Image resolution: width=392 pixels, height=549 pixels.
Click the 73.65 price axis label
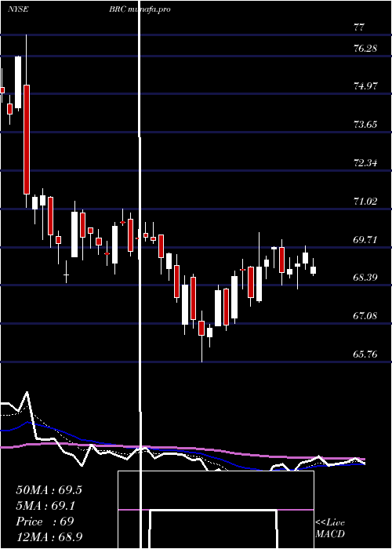click(x=365, y=125)
